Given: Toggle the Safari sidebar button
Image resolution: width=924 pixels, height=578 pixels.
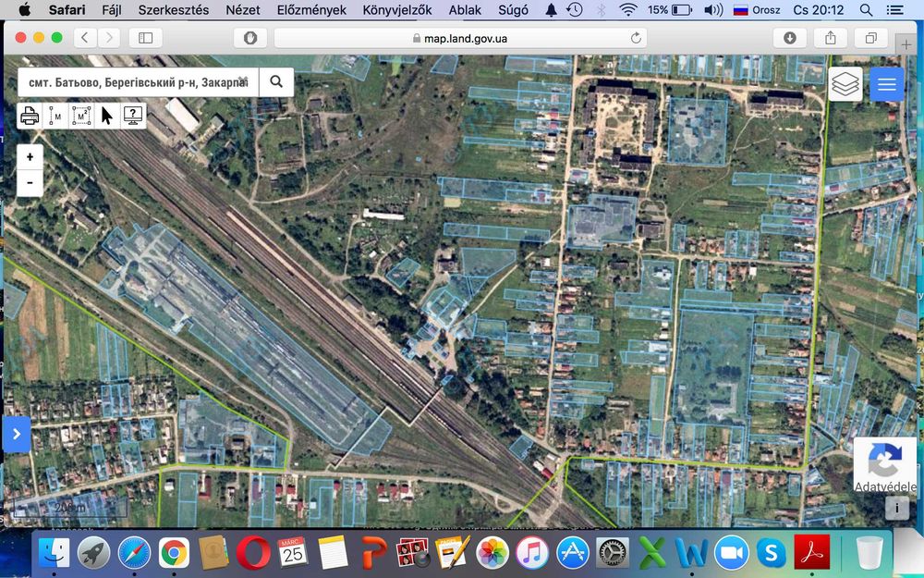Looking at the screenshot, I should [146, 38].
